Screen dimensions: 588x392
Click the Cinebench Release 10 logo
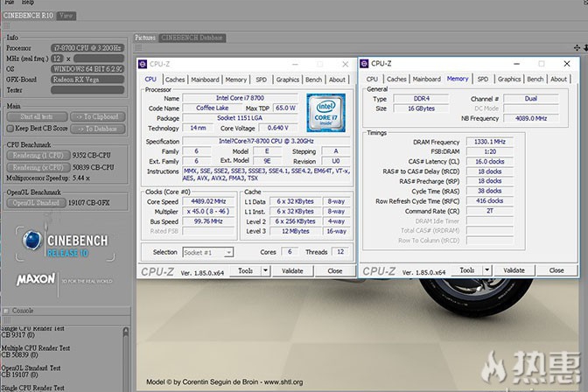pyautogui.click(x=66, y=242)
